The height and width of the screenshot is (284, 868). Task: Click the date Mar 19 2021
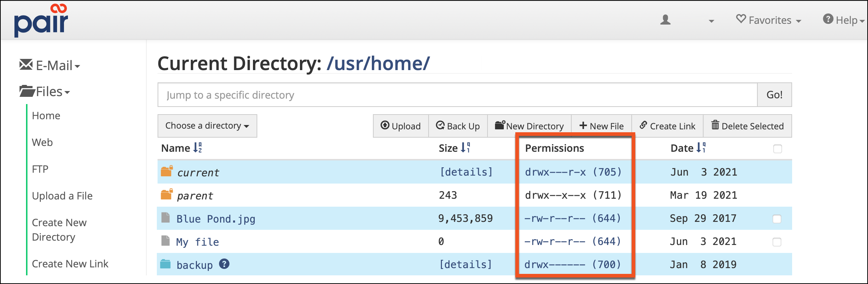point(704,195)
